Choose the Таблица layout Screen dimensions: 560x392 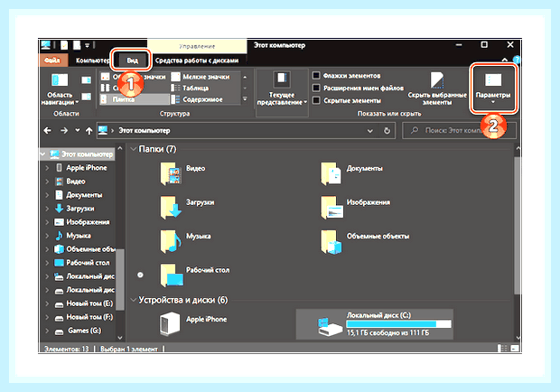click(x=190, y=88)
